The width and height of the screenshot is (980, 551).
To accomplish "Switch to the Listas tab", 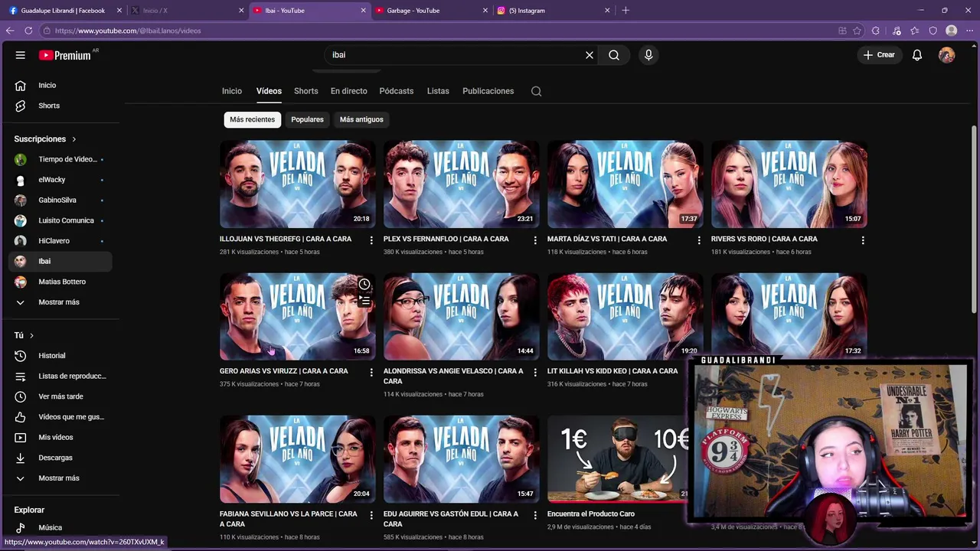I will point(438,91).
